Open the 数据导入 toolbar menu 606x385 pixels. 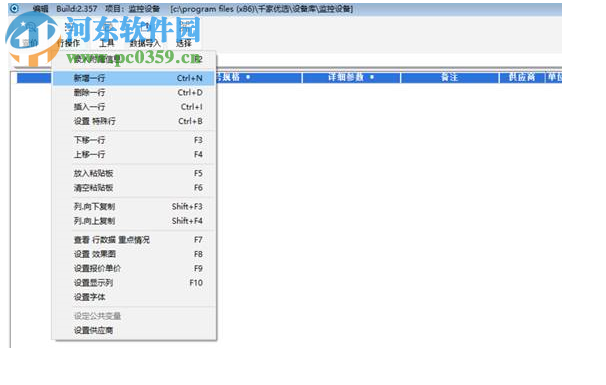click(x=145, y=43)
